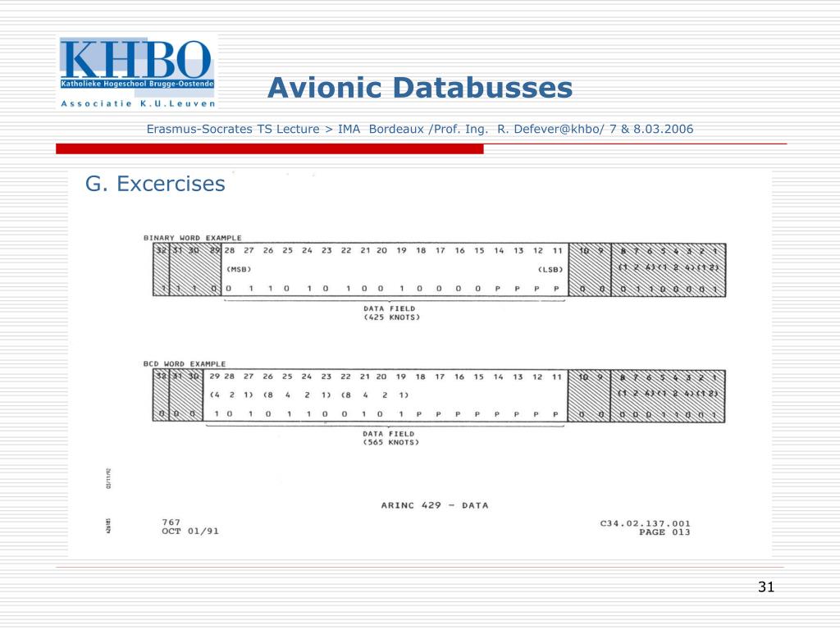840x630 pixels.
Task: Click the hatched bit 32 cell in BCD word
Action: coord(161,395)
